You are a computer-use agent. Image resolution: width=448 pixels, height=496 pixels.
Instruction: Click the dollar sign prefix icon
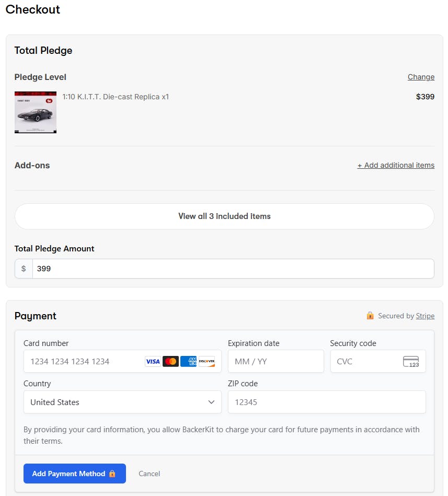pyautogui.click(x=24, y=269)
